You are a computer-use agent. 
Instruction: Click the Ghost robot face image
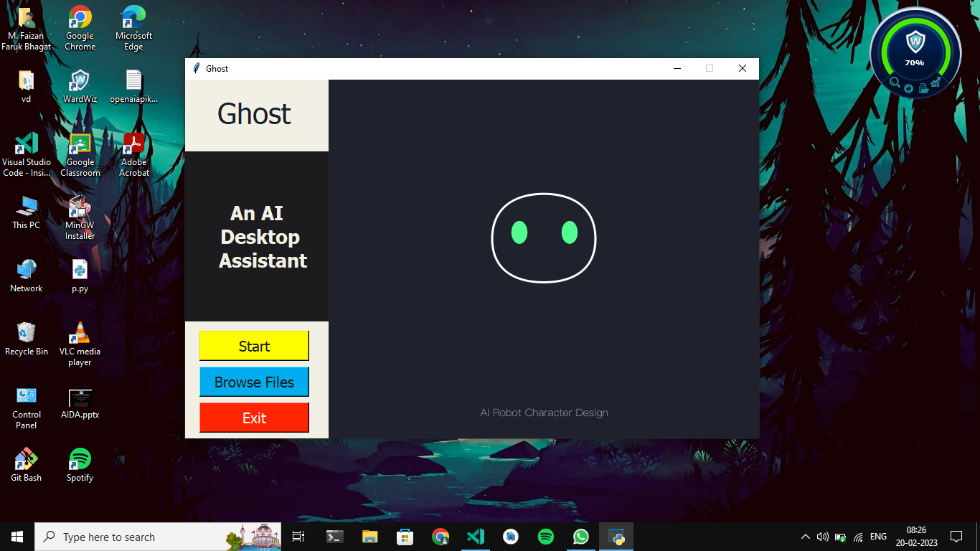tap(544, 237)
